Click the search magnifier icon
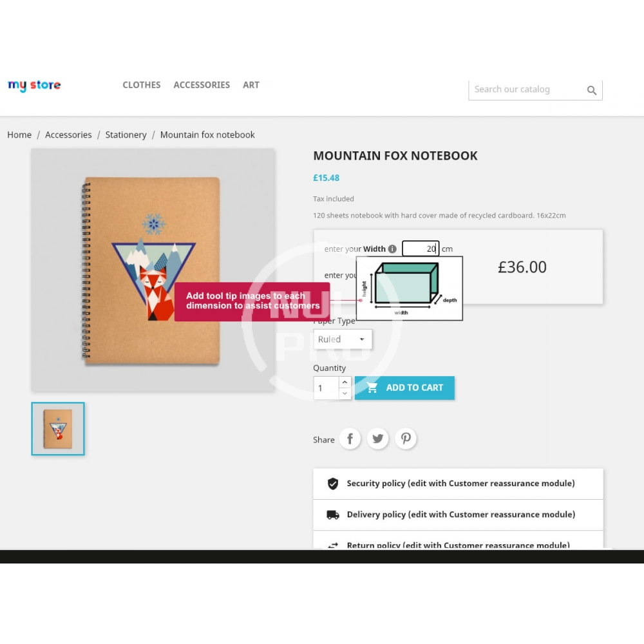The height and width of the screenshot is (644, 644). click(591, 90)
